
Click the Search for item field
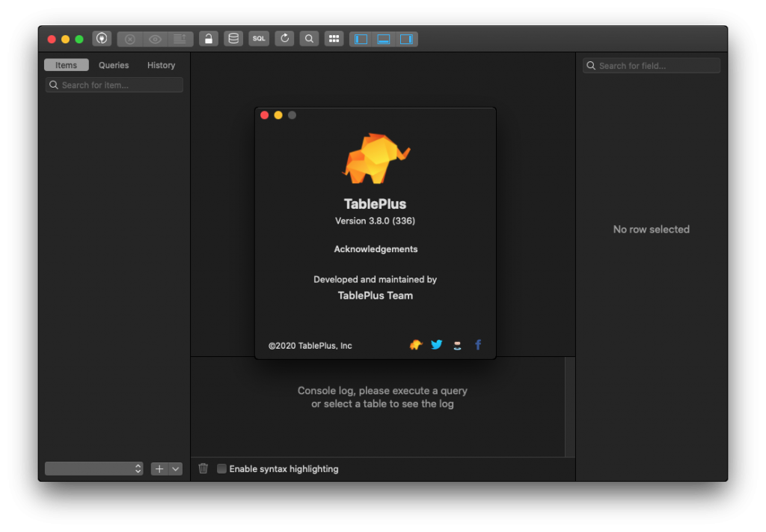(114, 85)
